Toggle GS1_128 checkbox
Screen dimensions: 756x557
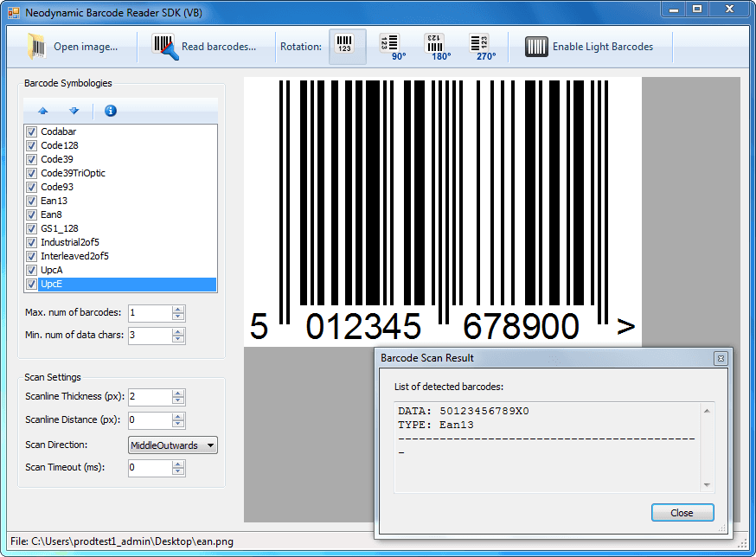click(x=32, y=228)
